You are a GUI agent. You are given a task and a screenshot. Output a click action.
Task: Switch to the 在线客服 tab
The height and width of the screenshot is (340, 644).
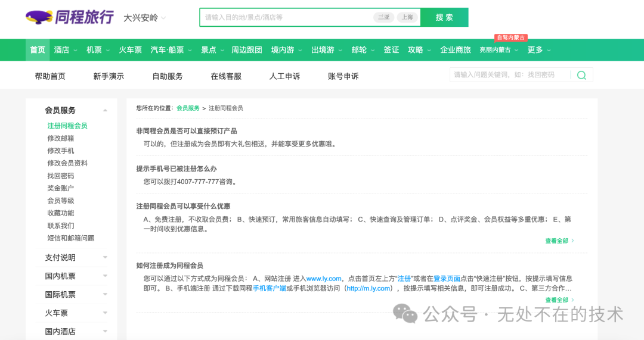(x=226, y=76)
